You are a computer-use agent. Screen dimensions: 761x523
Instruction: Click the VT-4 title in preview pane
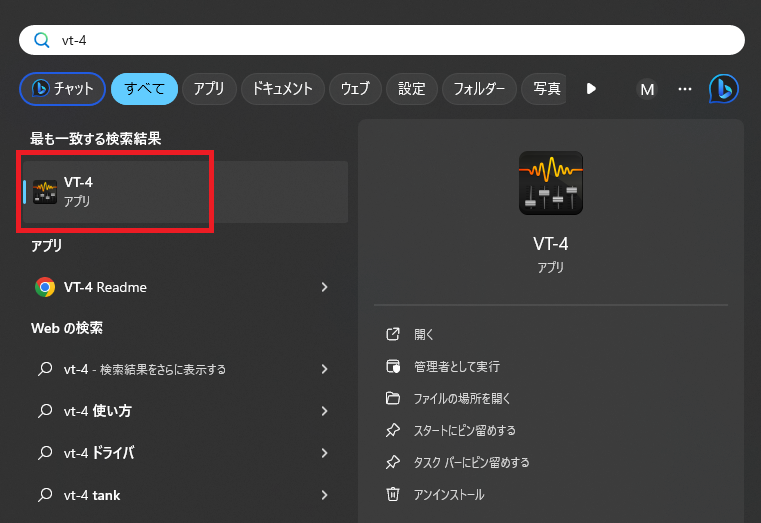click(551, 244)
